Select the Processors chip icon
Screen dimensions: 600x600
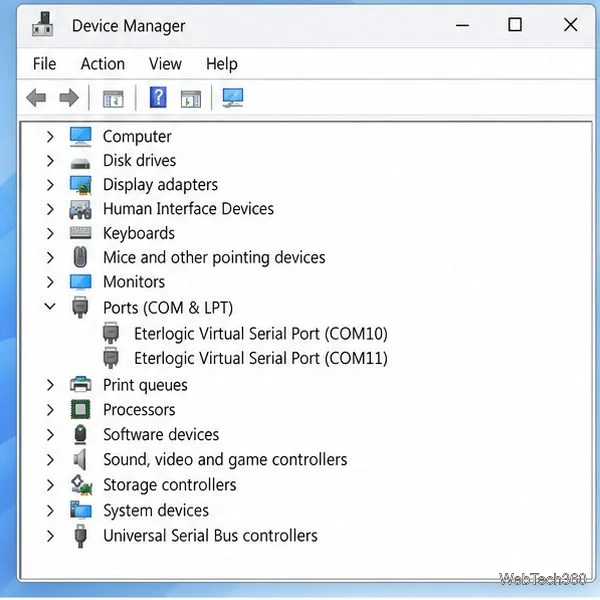coord(80,409)
